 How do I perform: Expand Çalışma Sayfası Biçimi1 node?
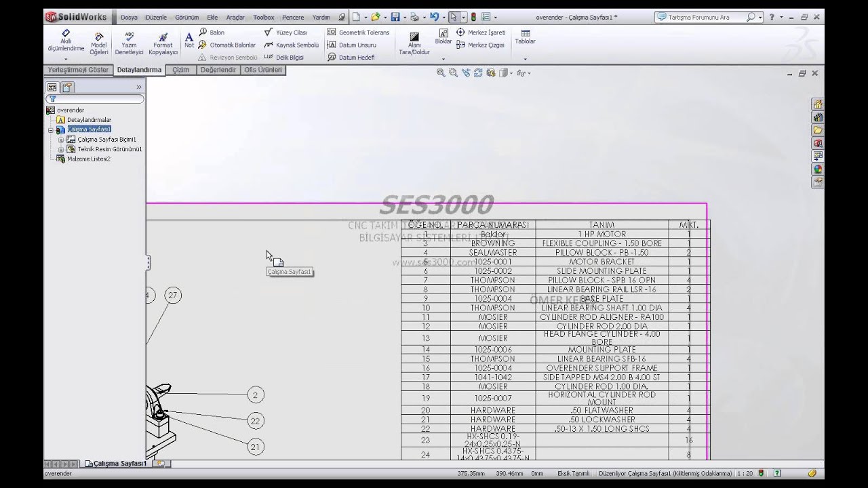(60, 140)
